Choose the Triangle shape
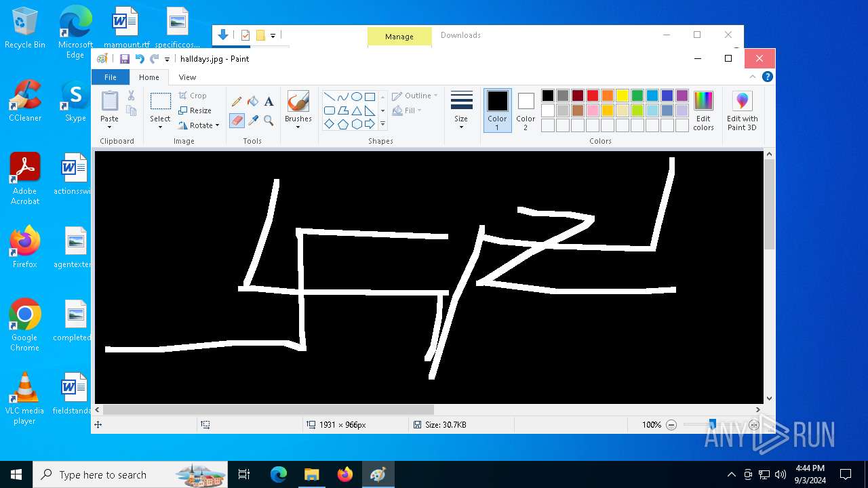The image size is (868, 488). point(356,110)
